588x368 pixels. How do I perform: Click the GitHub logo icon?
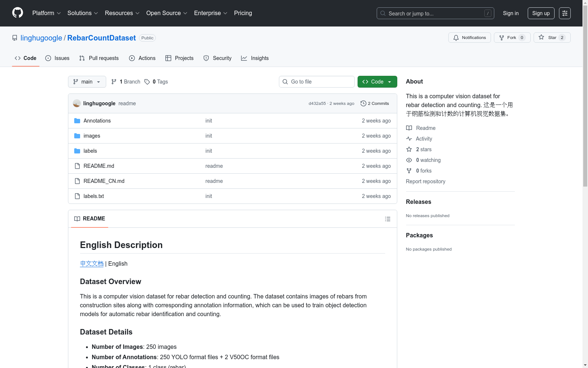[18, 13]
